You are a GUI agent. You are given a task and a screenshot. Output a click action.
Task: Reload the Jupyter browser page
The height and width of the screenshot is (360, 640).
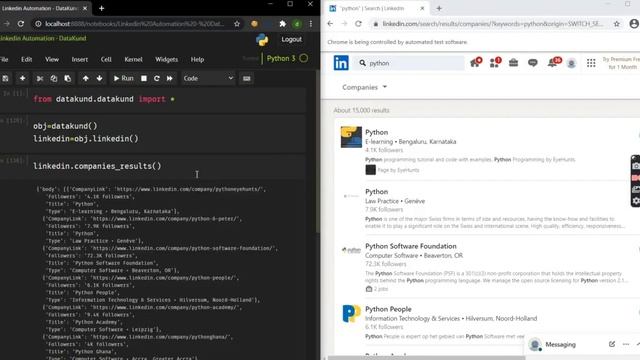[x=21, y=24]
